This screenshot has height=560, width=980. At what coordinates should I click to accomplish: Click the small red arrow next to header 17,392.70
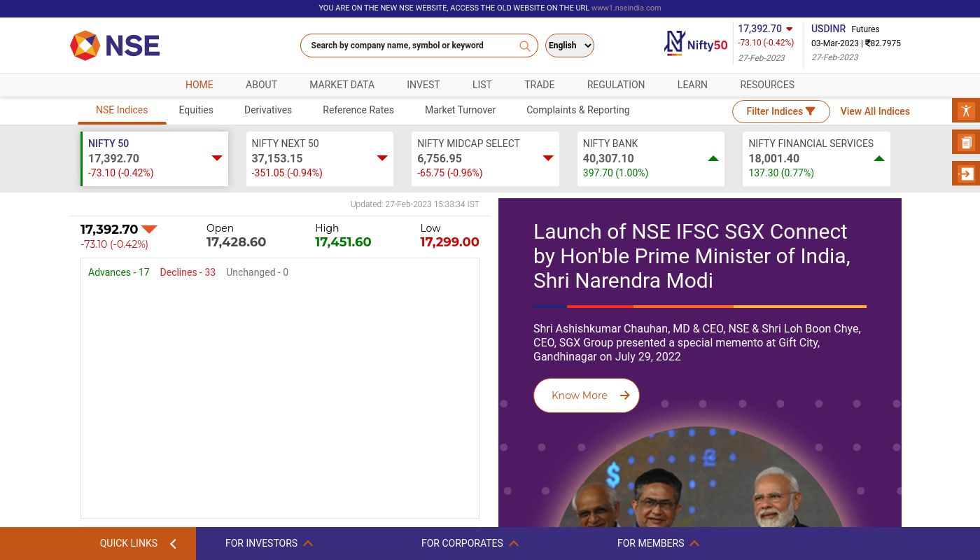coord(790,29)
